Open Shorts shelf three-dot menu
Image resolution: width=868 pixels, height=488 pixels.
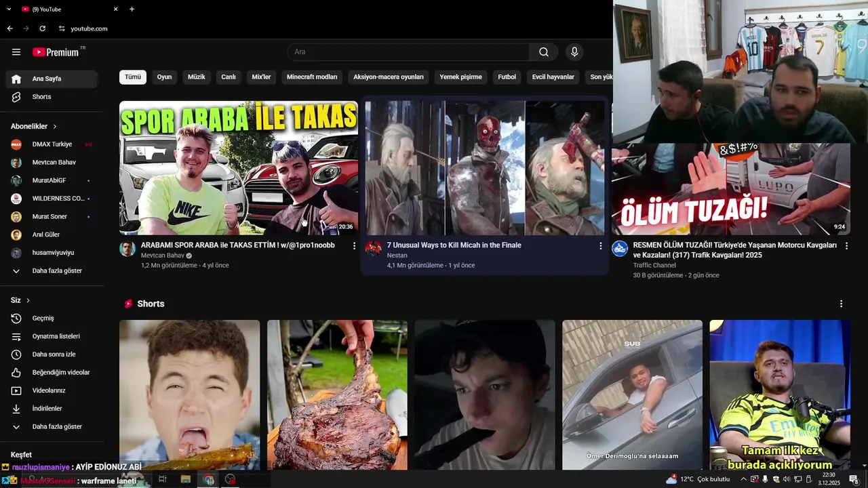point(841,304)
